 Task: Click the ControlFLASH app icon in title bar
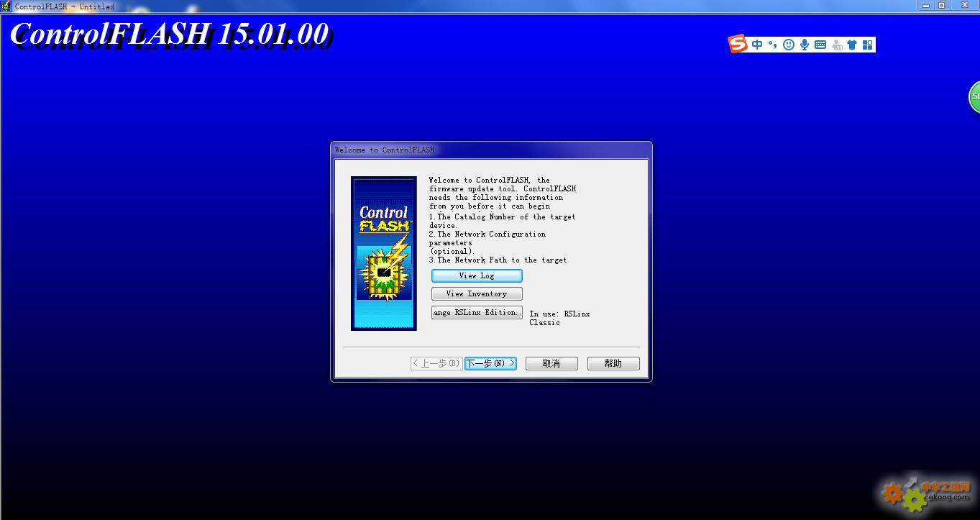pos(6,6)
